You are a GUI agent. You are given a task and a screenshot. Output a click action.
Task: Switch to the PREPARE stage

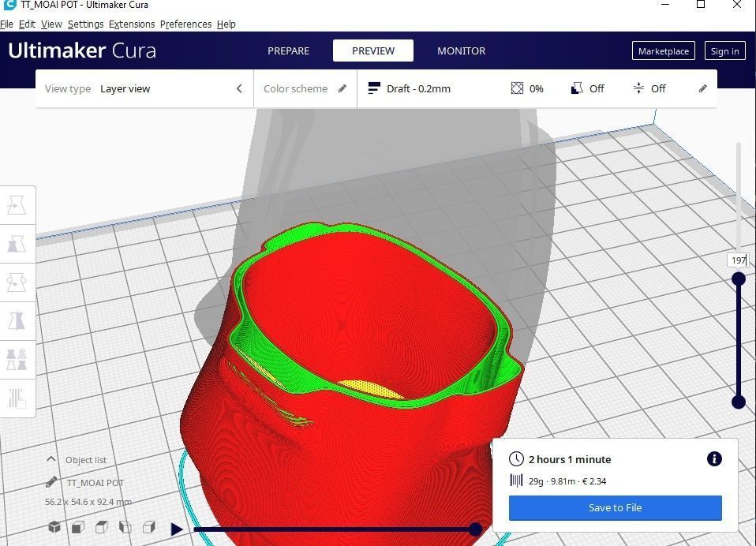288,50
